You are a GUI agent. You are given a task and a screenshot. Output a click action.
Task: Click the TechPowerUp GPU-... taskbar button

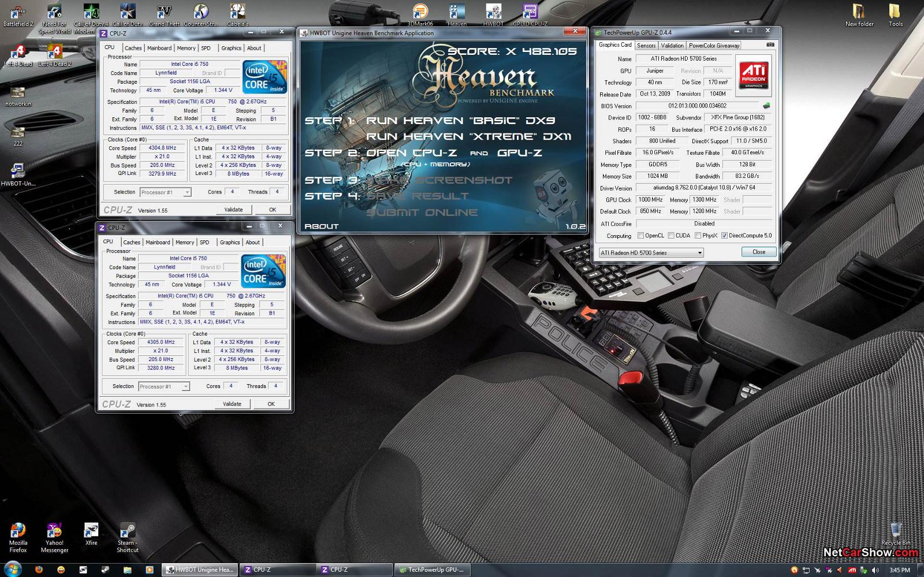431,569
